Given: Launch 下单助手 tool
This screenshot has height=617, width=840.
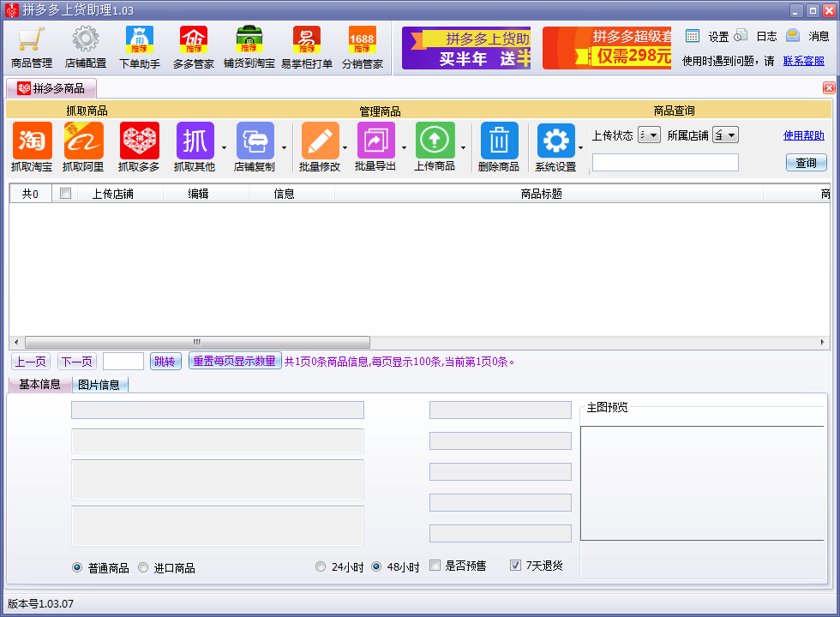Looking at the screenshot, I should (139, 47).
